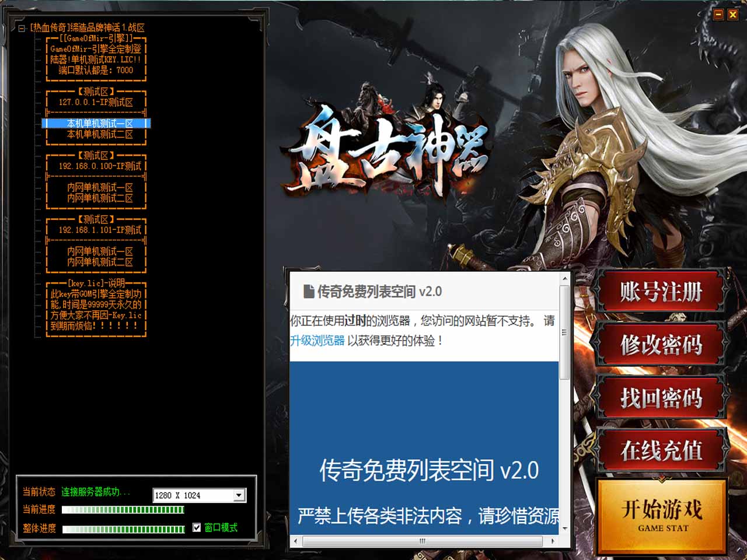Click the document icon beside 传奇免费列表空间 title

coord(309,291)
